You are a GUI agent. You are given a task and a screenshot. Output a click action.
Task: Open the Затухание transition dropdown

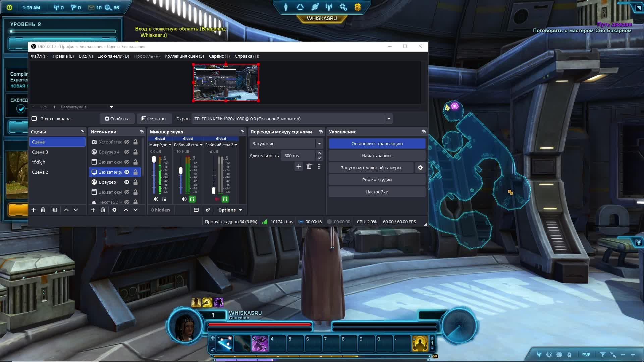click(319, 143)
